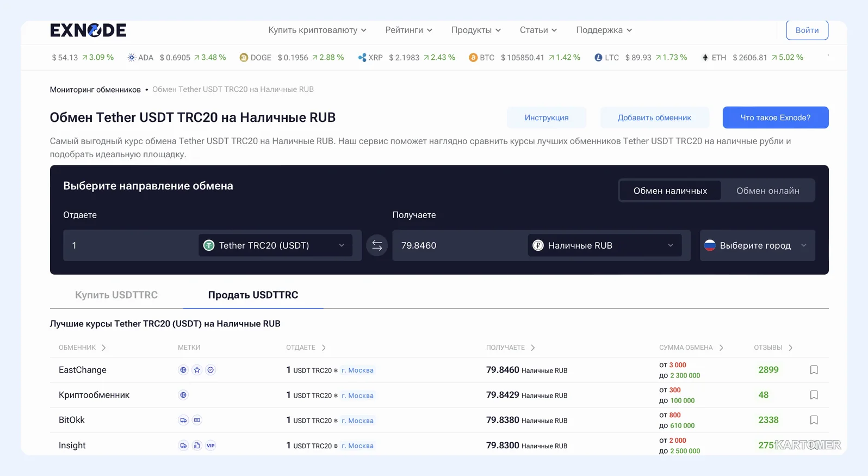
Task: Click Получаете amount field 79.8460
Action: (459, 245)
